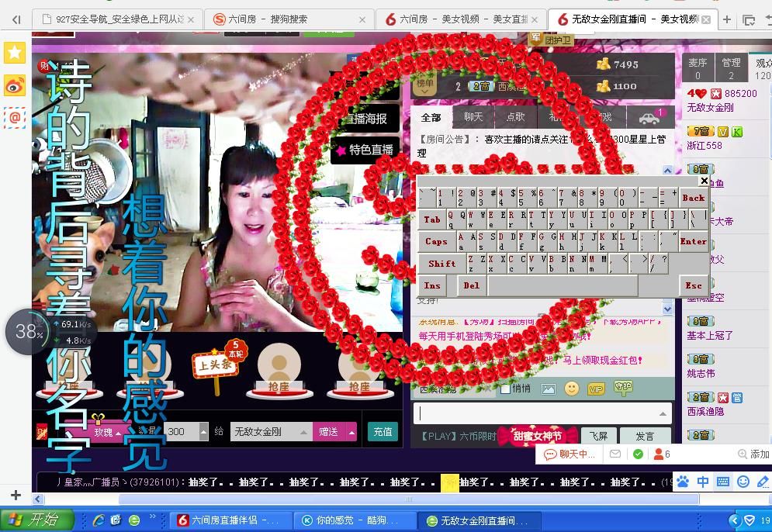Open the 聊天中 chat window button
This screenshot has width=772, height=532.
tap(569, 454)
